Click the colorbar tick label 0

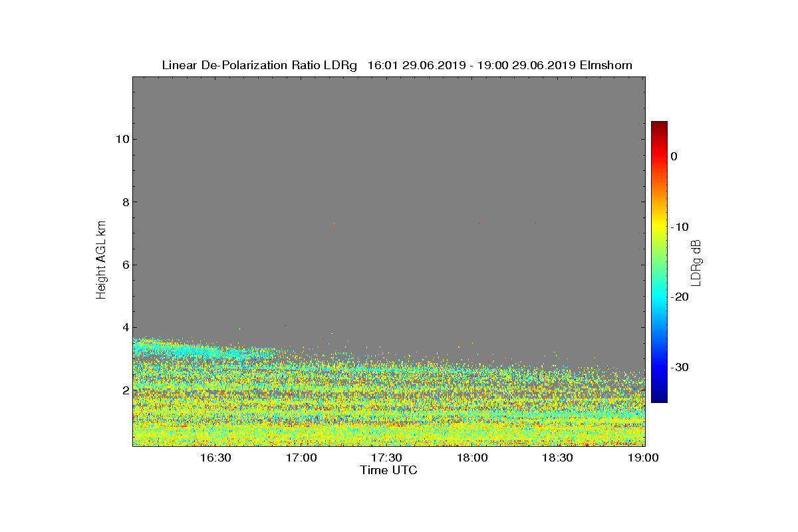674,156
